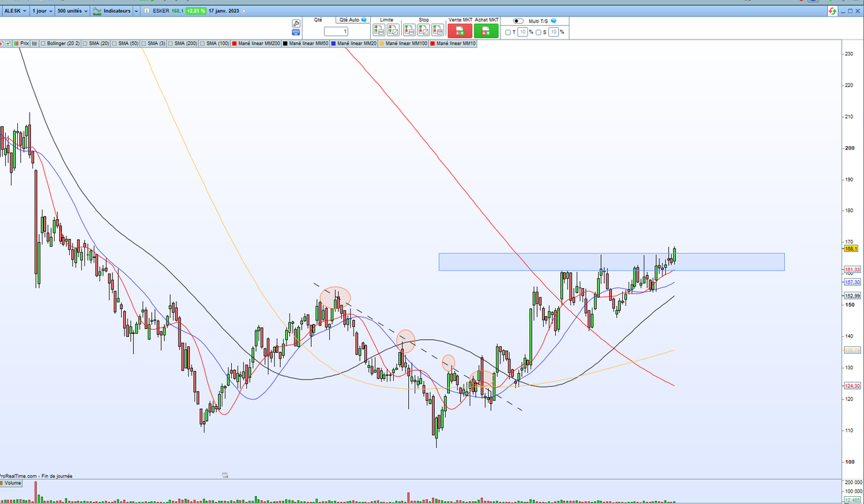Click the list icon after Prix

coord(35,43)
